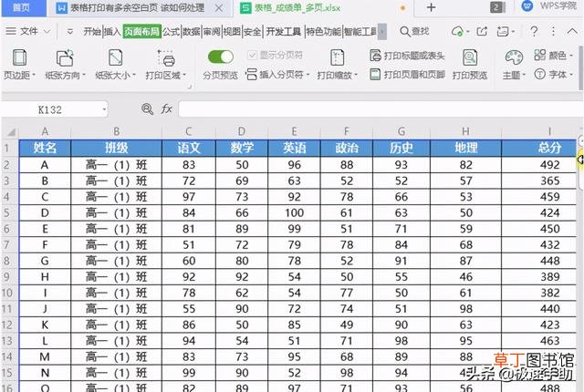Open the 字体 theme fonts dropdown
The image size is (584, 392).
pos(553,75)
